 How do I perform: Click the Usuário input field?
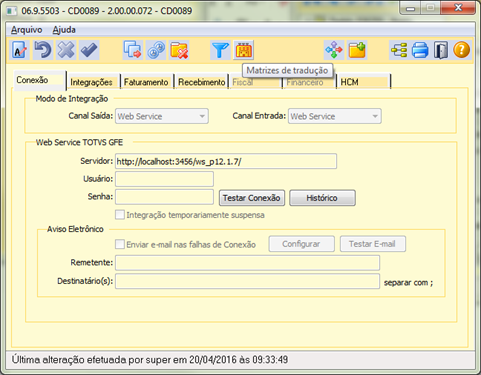tap(164, 179)
